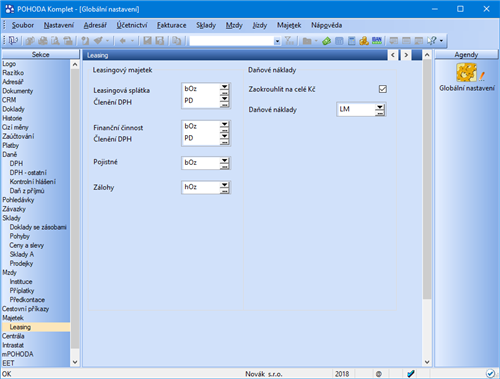The height and width of the screenshot is (379, 500).
Task: Open the Nastavení menu
Action: [59, 25]
